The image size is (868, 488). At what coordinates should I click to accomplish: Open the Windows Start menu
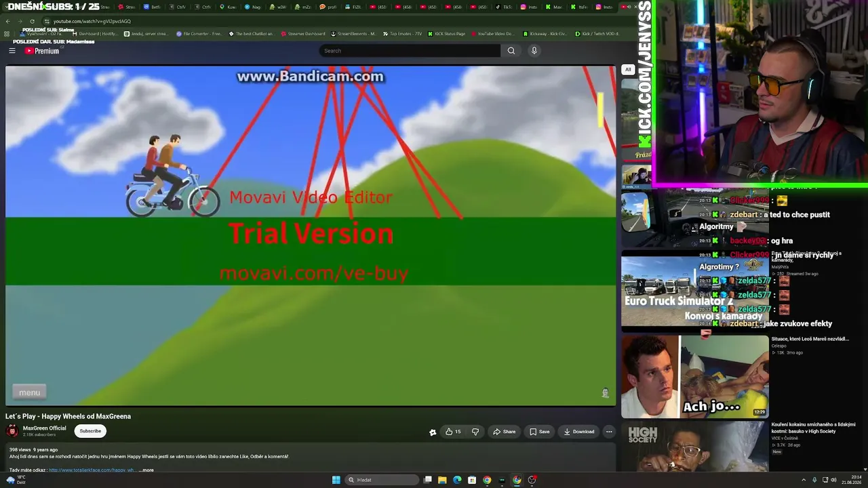point(336,480)
